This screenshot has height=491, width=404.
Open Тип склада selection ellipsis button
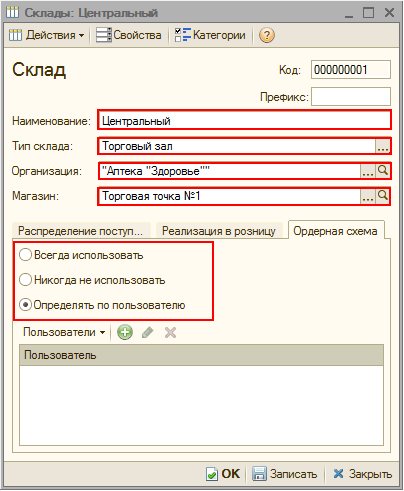coord(383,146)
